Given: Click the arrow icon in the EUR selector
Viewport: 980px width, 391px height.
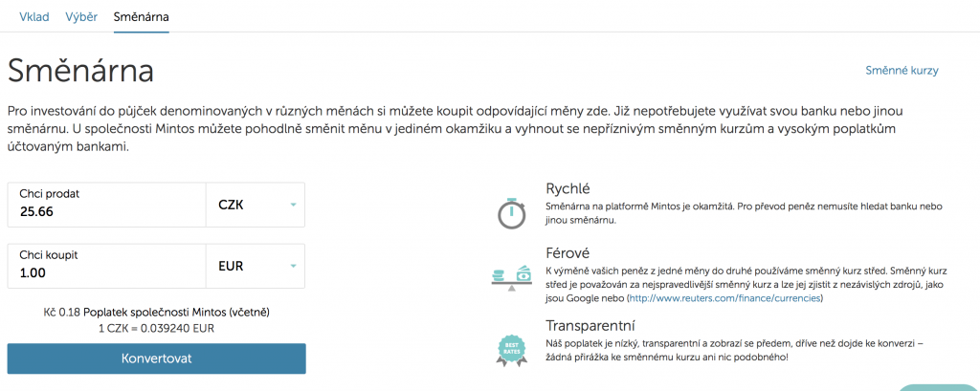Looking at the screenshot, I should click(x=293, y=266).
